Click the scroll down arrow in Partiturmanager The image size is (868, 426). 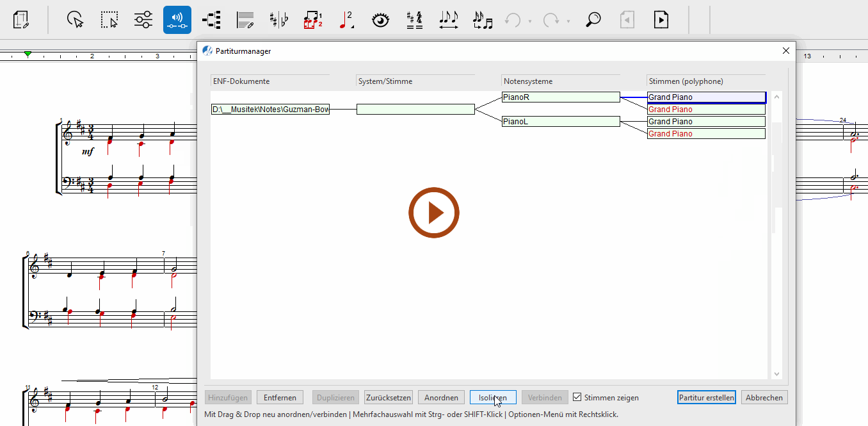click(776, 374)
